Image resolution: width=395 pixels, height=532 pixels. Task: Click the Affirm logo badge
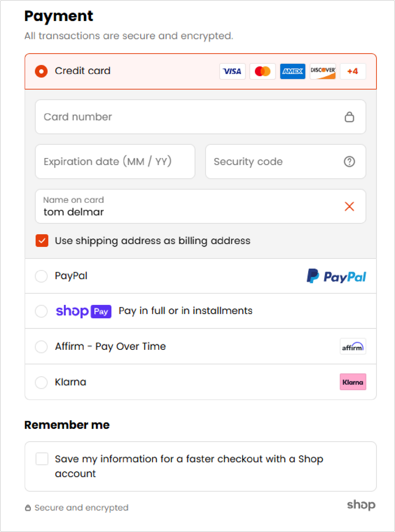click(353, 346)
